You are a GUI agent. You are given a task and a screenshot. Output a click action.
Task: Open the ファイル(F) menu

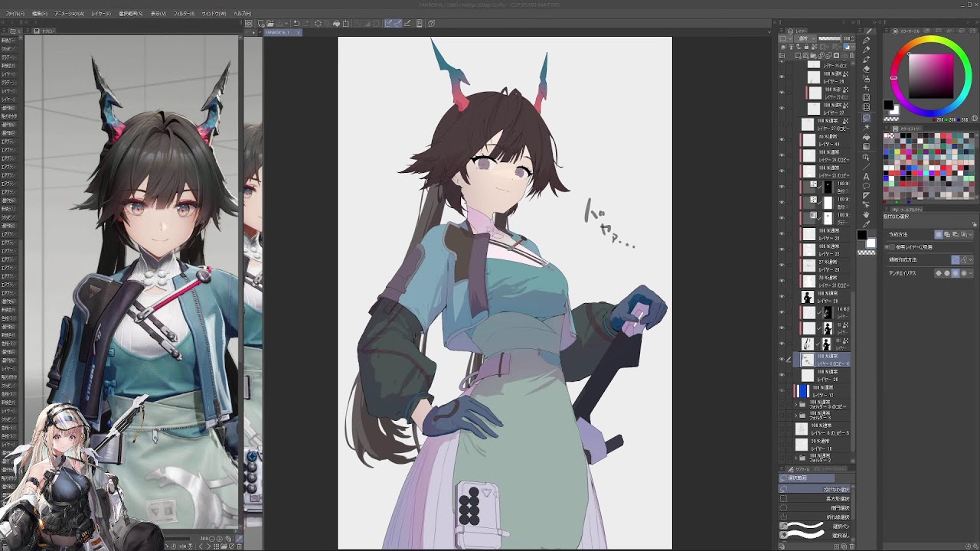click(x=15, y=14)
